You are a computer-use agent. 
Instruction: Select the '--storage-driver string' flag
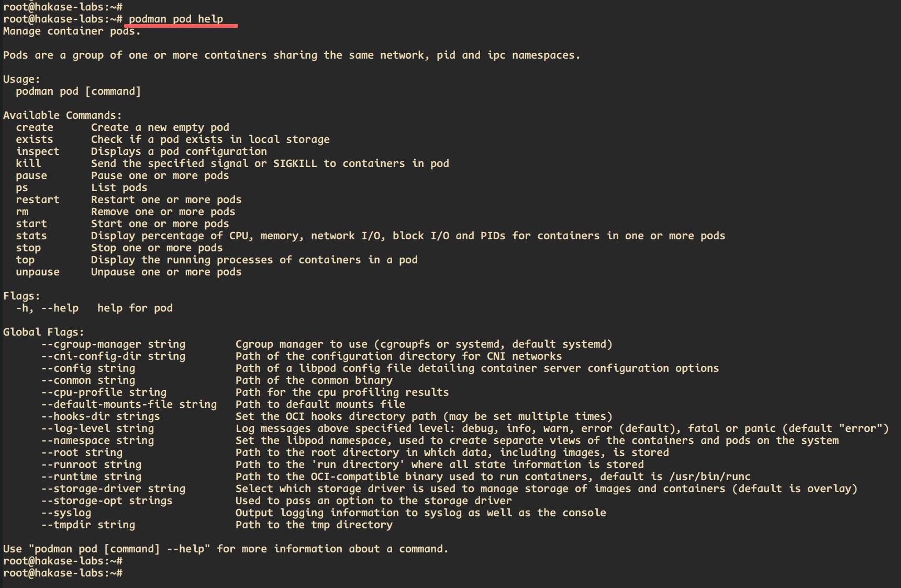pos(113,489)
